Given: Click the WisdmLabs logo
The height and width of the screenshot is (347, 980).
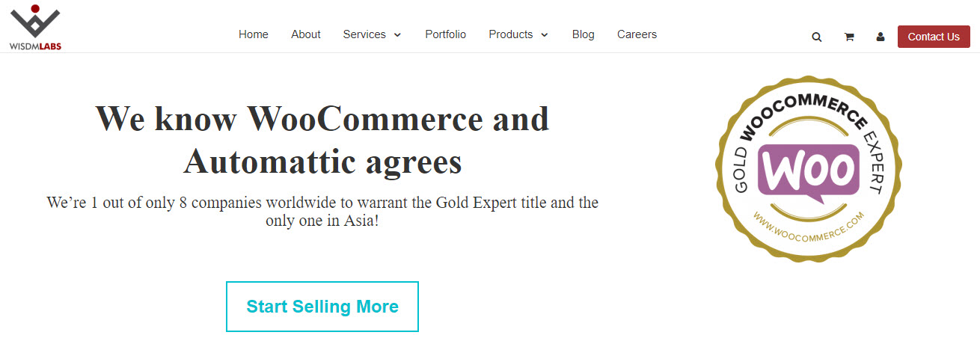Looking at the screenshot, I should tap(35, 27).
